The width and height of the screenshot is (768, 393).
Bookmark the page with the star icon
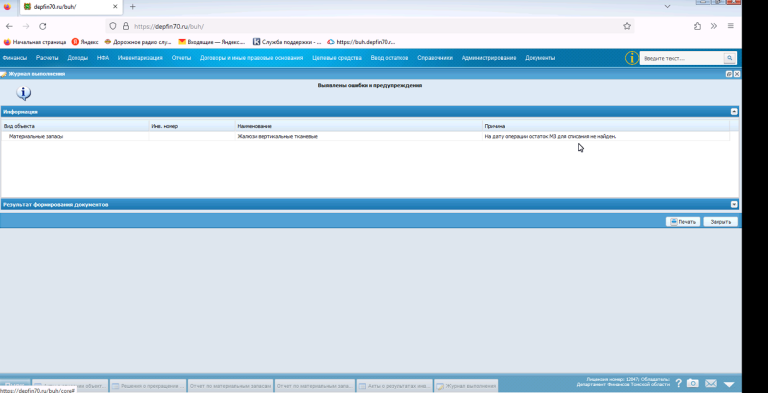[627, 26]
